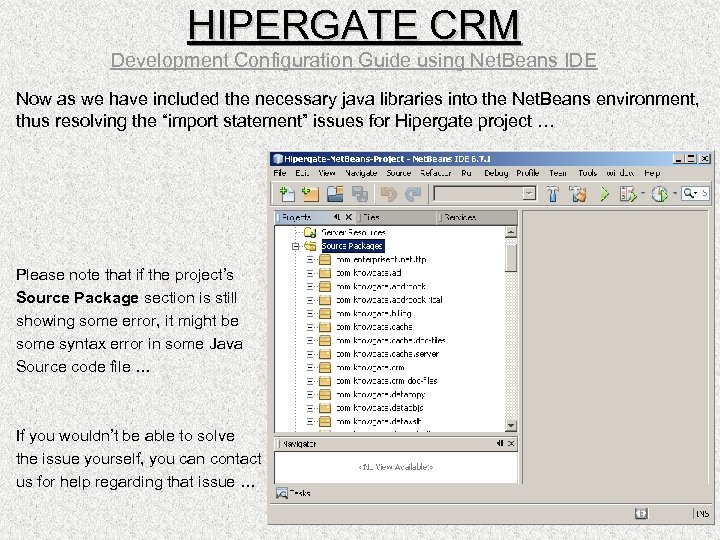The height and width of the screenshot is (540, 720).
Task: Select the com.knowgate.datacopy package
Action: pos(380,394)
